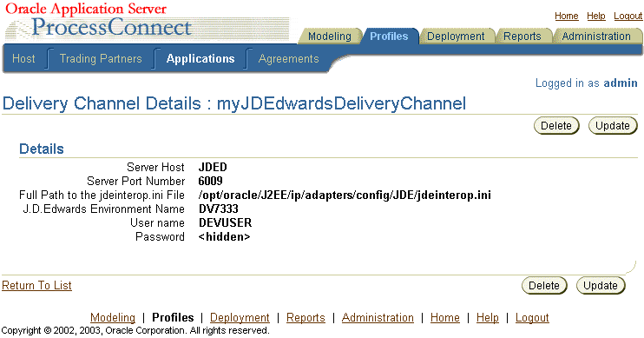644x338 pixels.
Task: Select the Applications sub-tab
Action: pyautogui.click(x=200, y=59)
